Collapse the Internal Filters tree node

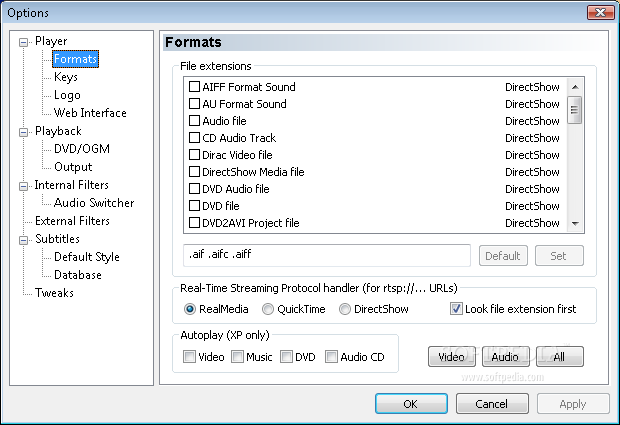(23, 186)
